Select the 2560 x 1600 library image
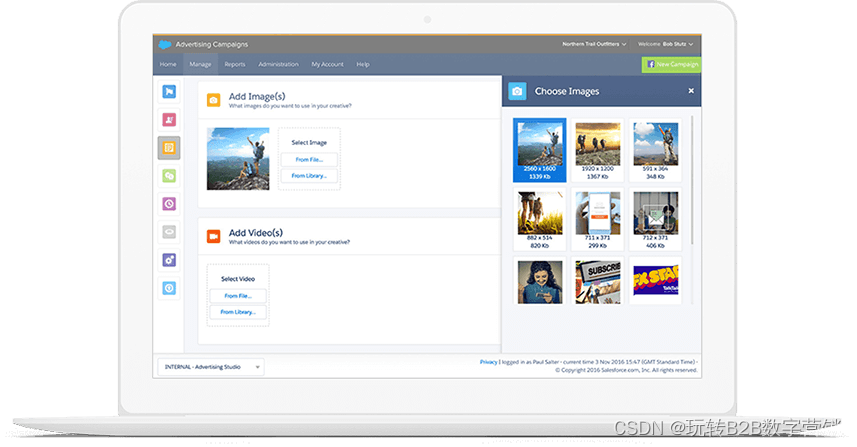 539,150
